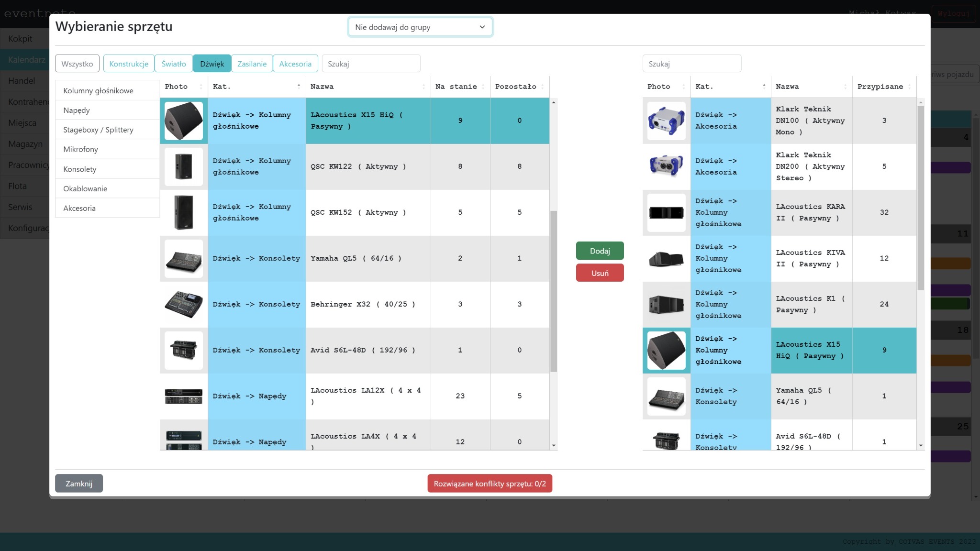
Task: Choose the Mikrofony subcategory in the side list
Action: tap(80, 149)
